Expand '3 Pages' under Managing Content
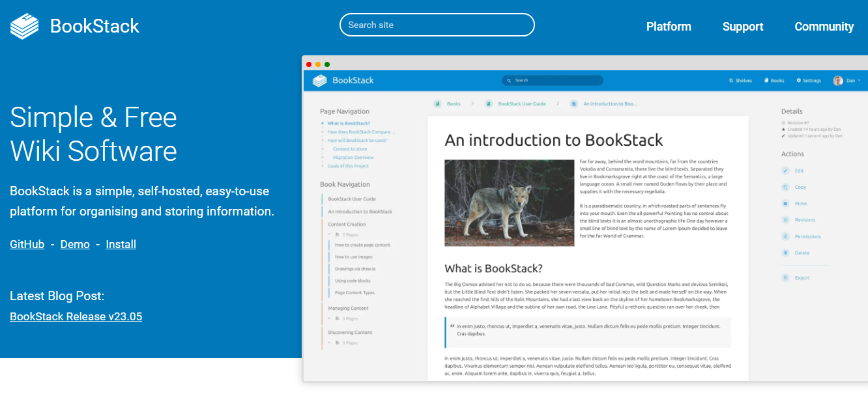 pyautogui.click(x=343, y=319)
